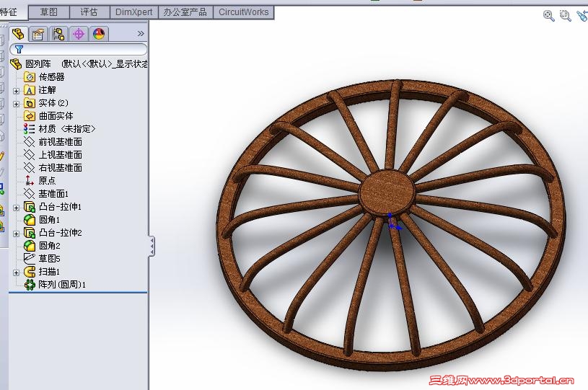Switch to the 办公室产品 tab
Screen dimensions: 588x390
[185, 12]
